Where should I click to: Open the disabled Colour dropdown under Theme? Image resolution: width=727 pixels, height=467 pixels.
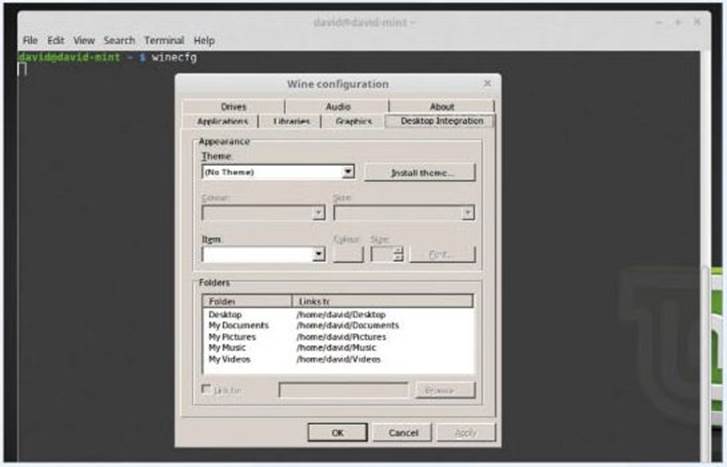coord(263,213)
